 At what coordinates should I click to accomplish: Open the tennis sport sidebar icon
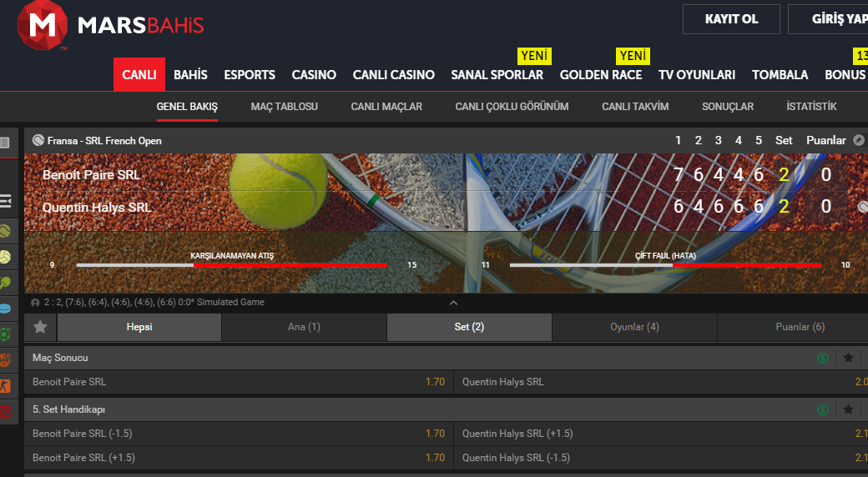6,231
